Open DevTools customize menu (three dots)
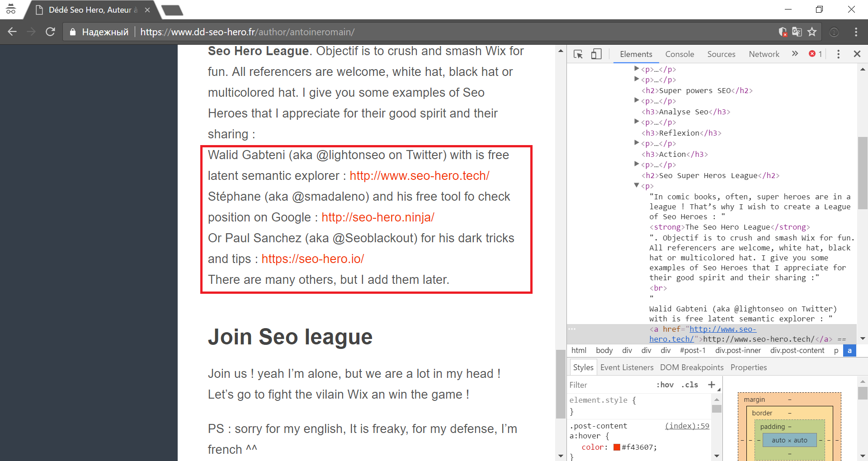868x461 pixels. (838, 54)
